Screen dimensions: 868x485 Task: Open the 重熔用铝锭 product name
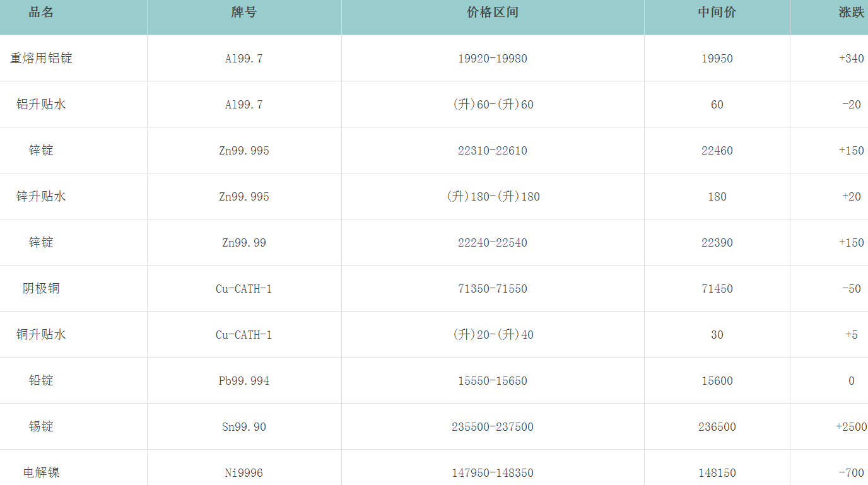(x=41, y=59)
